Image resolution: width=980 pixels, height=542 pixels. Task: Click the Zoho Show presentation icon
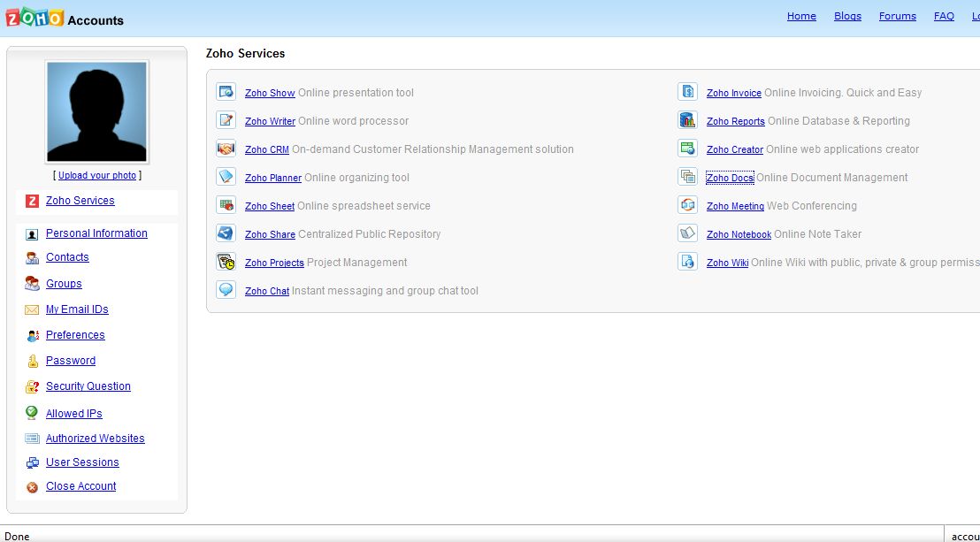coord(226,91)
